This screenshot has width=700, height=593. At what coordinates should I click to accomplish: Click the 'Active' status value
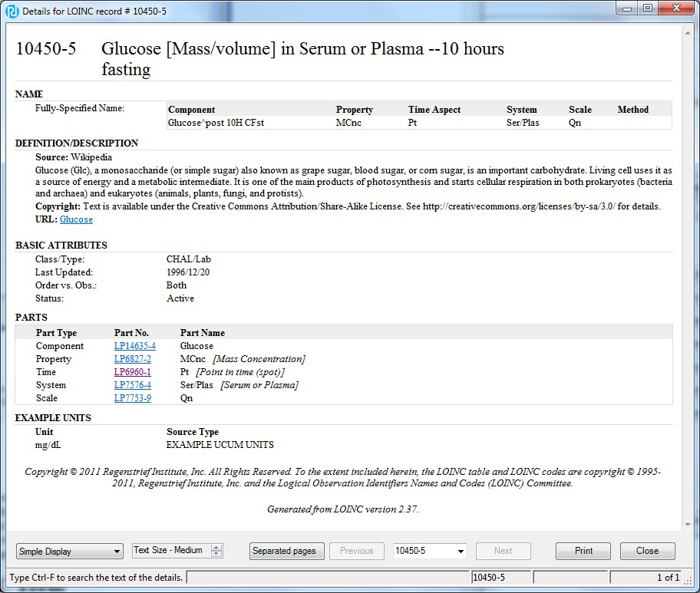pos(180,298)
